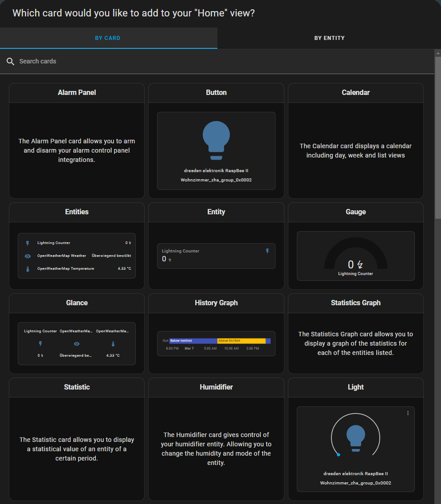Image resolution: width=441 pixels, height=504 pixels.
Task: Click the History Graph timeline preview
Action: 216,343
